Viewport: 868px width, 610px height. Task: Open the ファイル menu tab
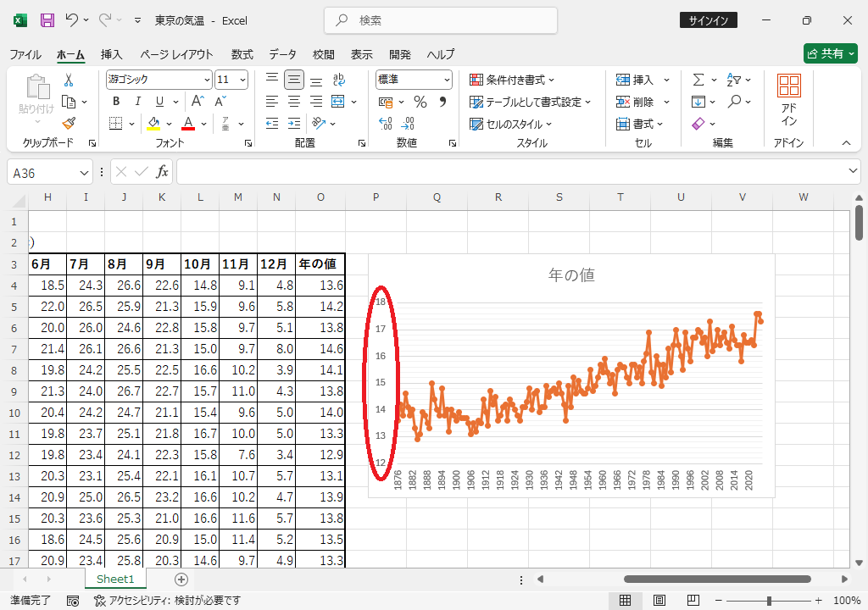tap(25, 54)
